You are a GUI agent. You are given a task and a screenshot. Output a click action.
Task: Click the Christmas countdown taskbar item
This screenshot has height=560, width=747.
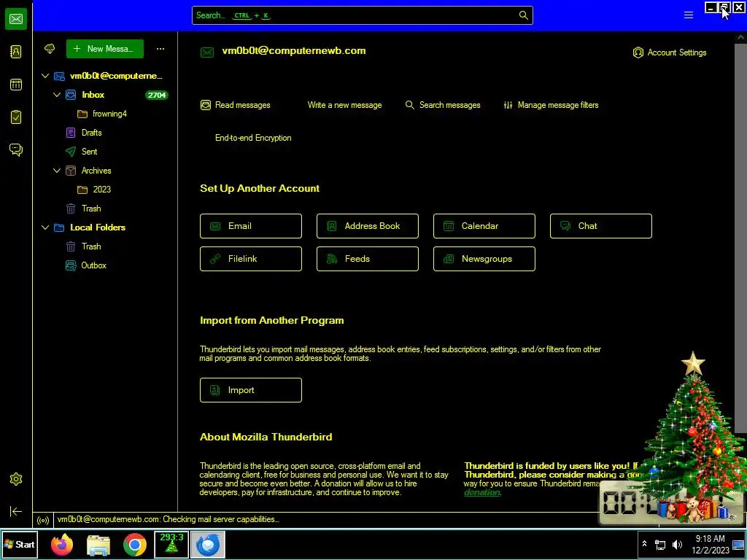171,544
